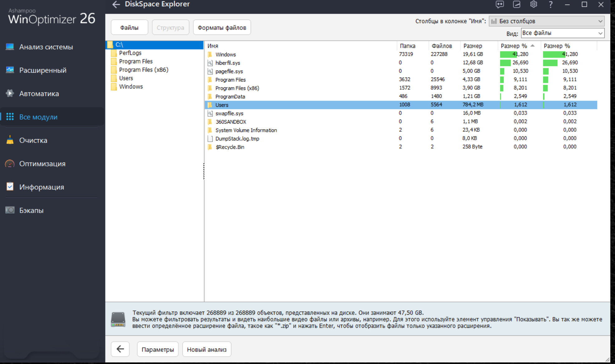Viewport: 615px width, 364px height.
Task: Click the bottom back arrow button
Action: coord(120,349)
